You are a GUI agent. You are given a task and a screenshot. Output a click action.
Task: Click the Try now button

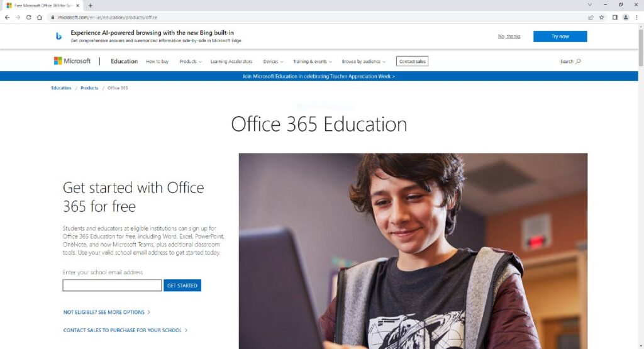[560, 36]
